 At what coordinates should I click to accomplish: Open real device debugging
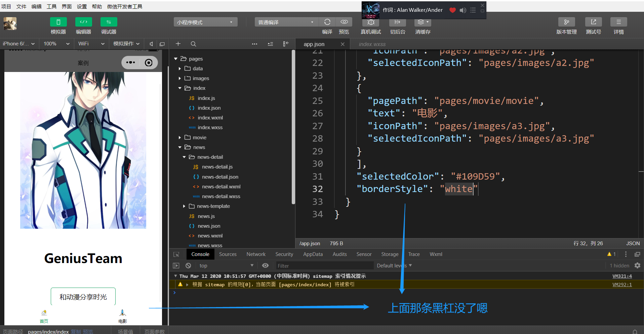[x=371, y=22]
